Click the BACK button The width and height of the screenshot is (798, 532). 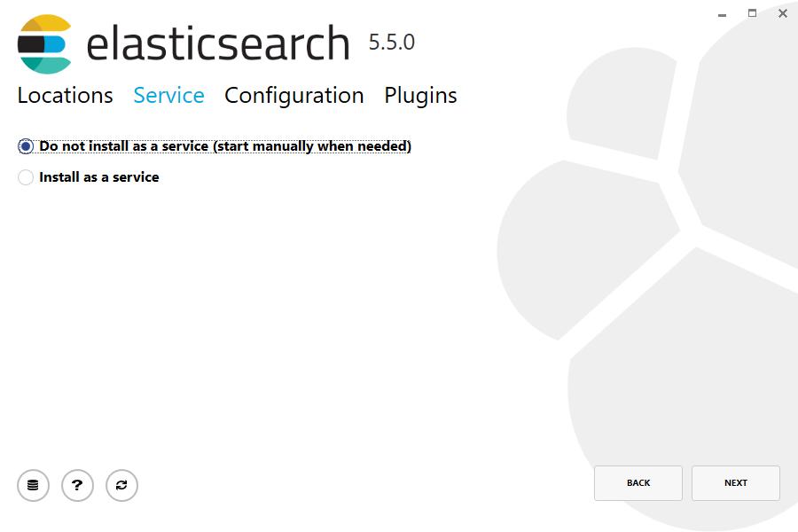[x=638, y=482]
